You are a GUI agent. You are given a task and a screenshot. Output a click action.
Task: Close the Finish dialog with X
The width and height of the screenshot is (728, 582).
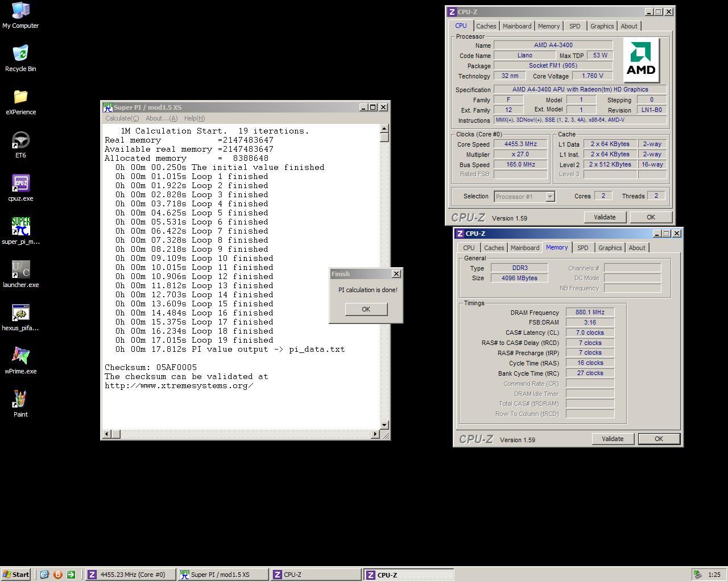point(396,274)
